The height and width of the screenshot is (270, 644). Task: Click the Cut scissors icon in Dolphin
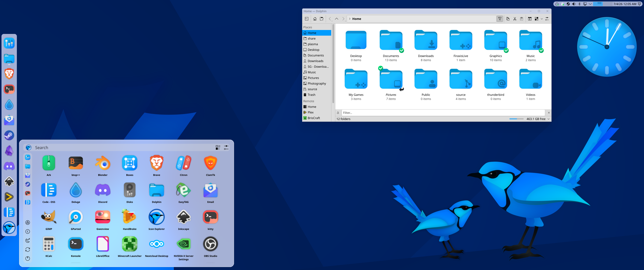click(515, 19)
